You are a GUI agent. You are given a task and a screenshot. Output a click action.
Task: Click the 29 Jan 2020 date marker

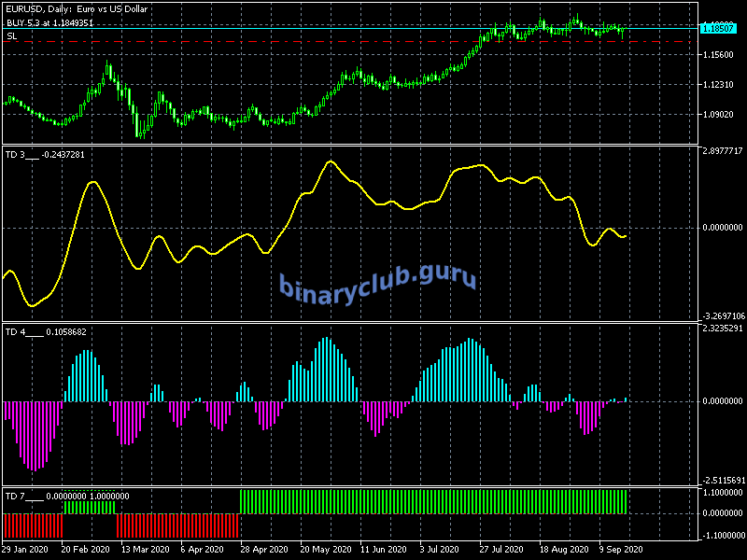[x=27, y=551]
